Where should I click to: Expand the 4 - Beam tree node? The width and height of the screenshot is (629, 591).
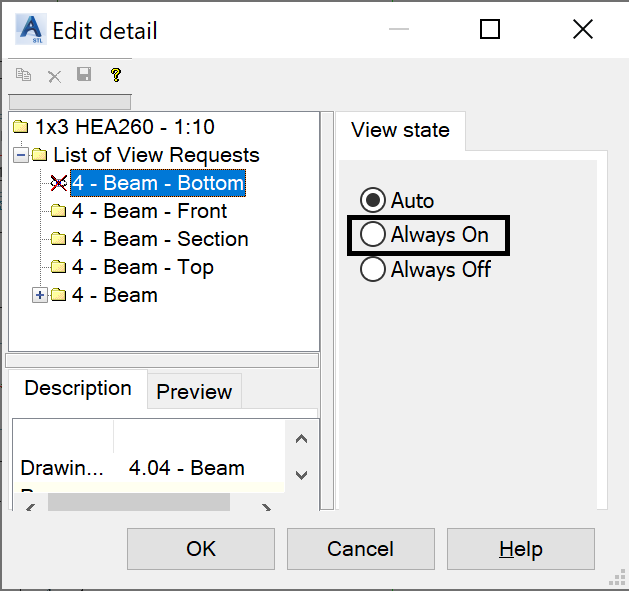(40, 295)
